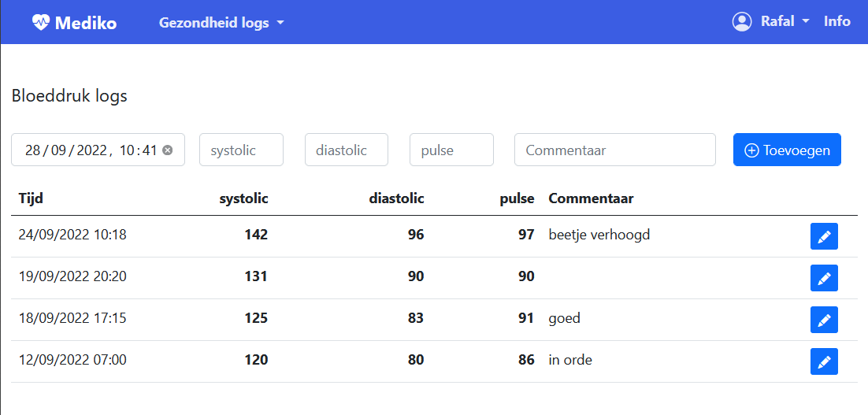Focus the diastolic input field
868x415 pixels.
[x=346, y=150]
